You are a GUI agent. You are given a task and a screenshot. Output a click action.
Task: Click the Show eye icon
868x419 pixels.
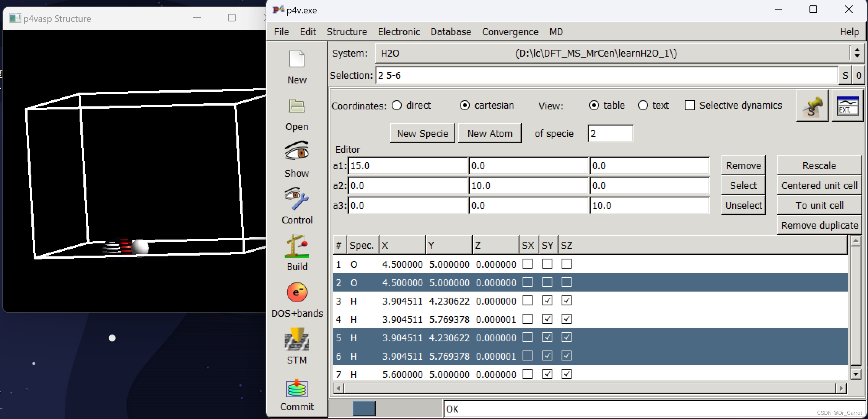(x=297, y=152)
